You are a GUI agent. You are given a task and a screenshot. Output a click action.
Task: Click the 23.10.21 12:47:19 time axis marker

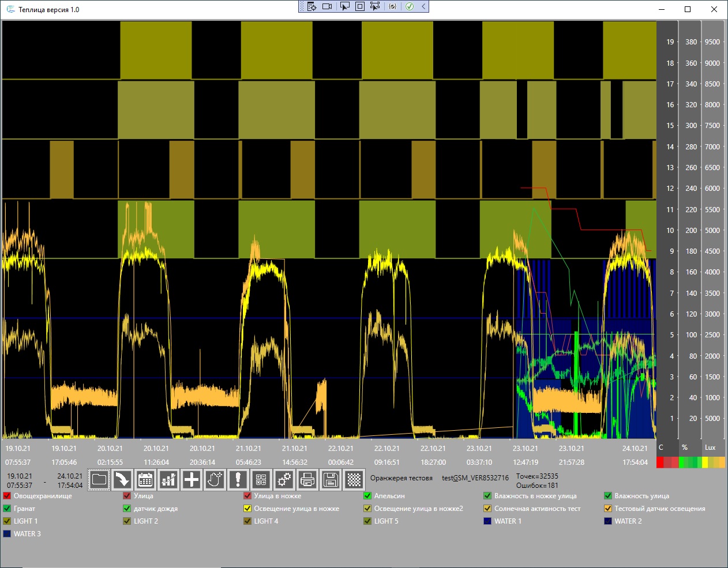pyautogui.click(x=526, y=456)
